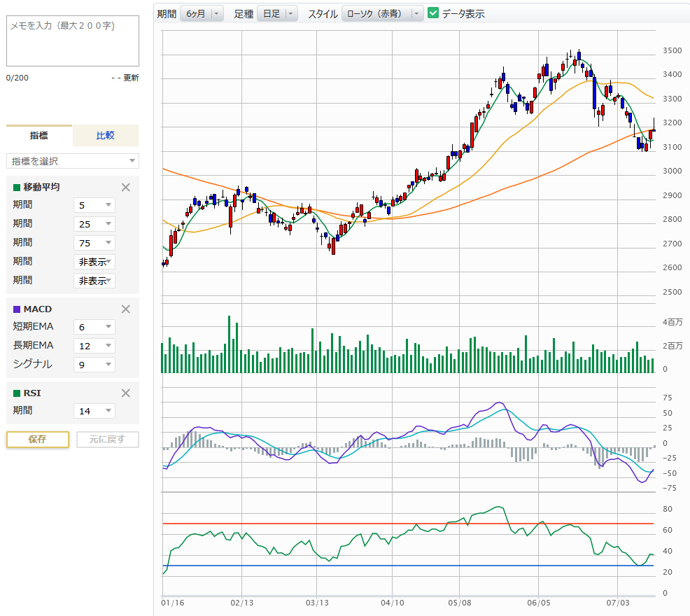Switch to the 比較 tab
The image size is (690, 616).
105,135
